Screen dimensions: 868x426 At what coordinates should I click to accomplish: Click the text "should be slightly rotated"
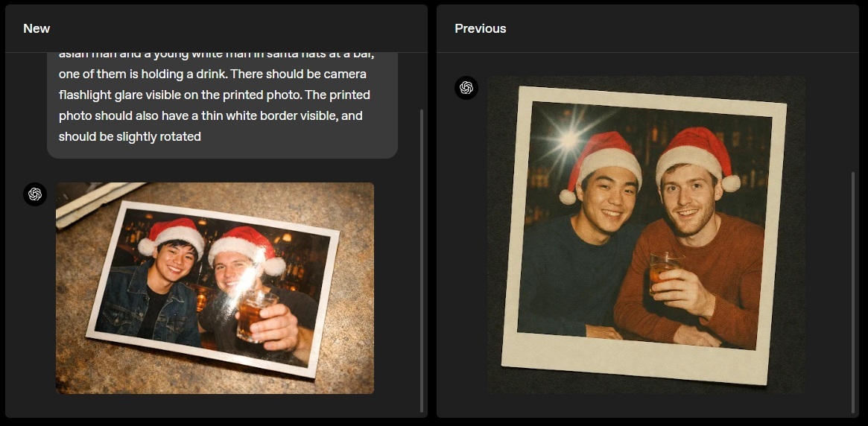coord(130,136)
